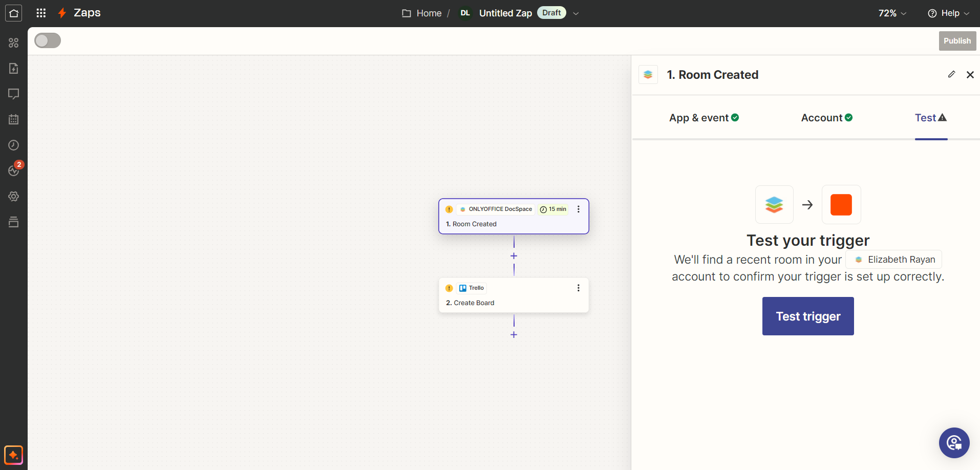Open the Help dropdown menu
This screenshot has width=980, height=470.
click(x=948, y=13)
